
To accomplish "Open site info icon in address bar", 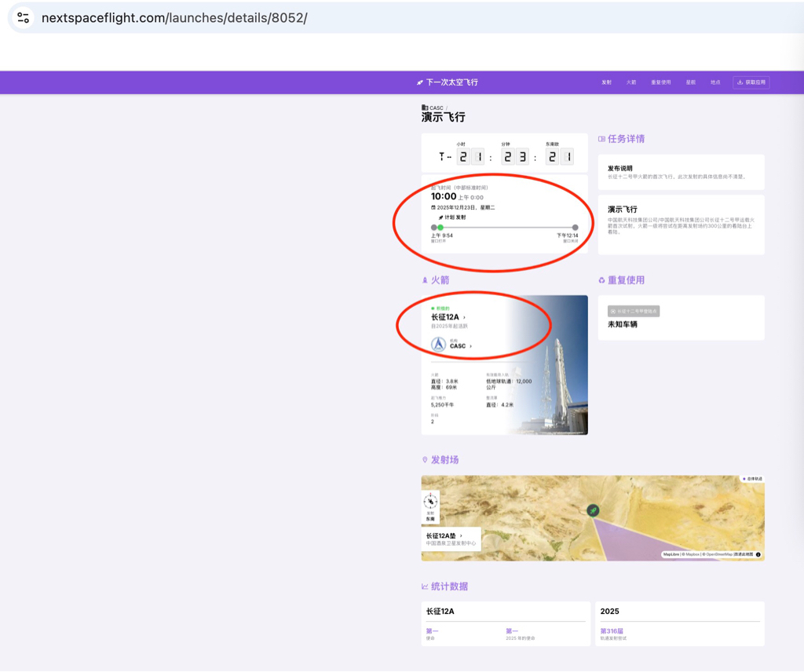I will tap(23, 18).
